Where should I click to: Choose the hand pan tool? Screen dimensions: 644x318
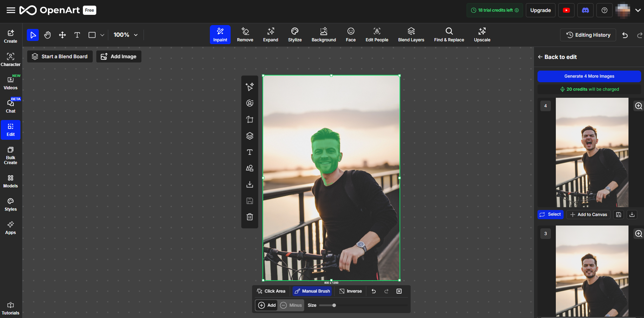coord(48,35)
